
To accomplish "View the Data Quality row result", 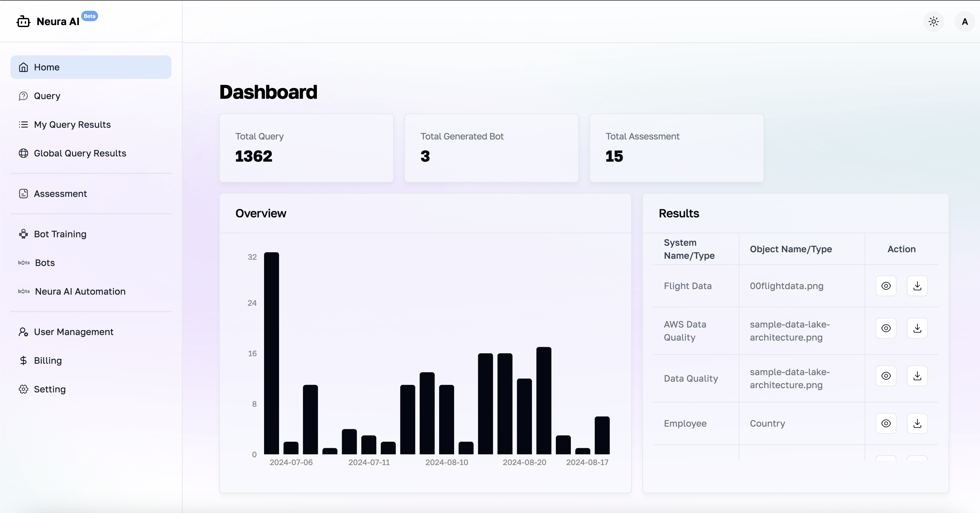I will point(886,376).
